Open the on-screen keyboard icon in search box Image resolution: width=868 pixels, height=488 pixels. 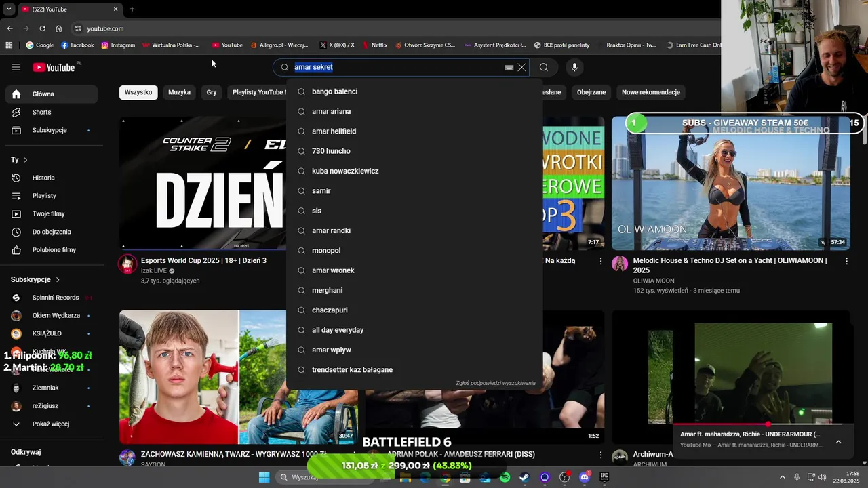click(x=509, y=67)
